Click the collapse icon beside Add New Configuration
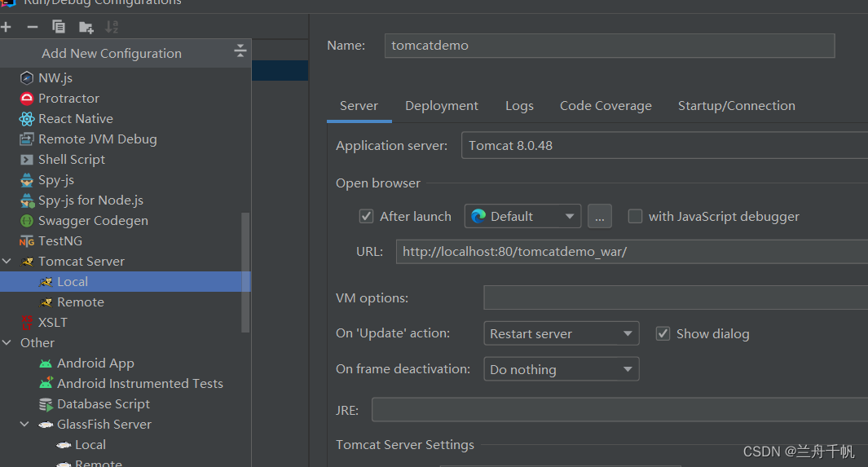This screenshot has height=467, width=868. (x=240, y=52)
